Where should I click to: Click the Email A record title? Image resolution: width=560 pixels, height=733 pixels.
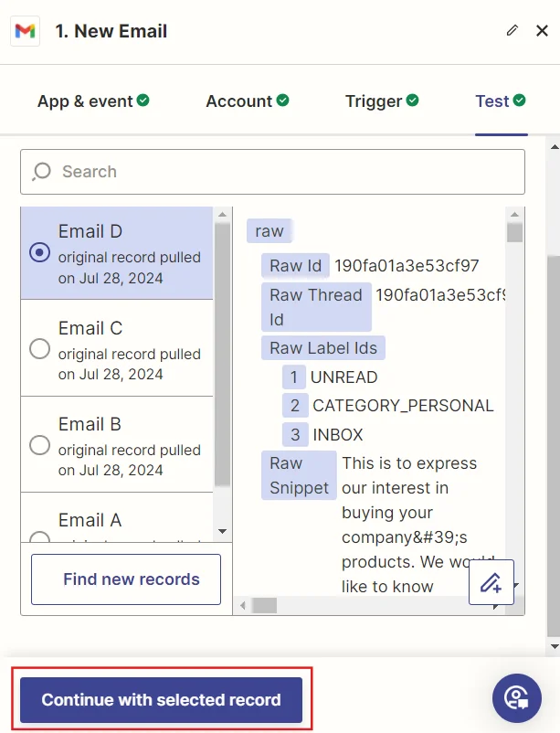point(90,520)
